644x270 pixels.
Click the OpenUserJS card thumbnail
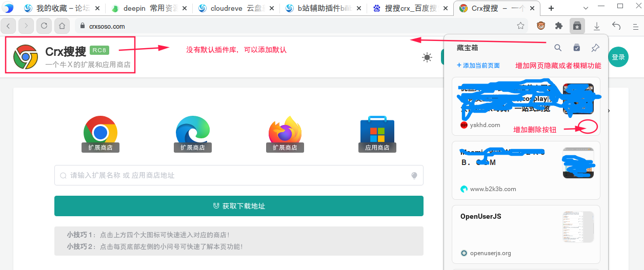(x=578, y=227)
